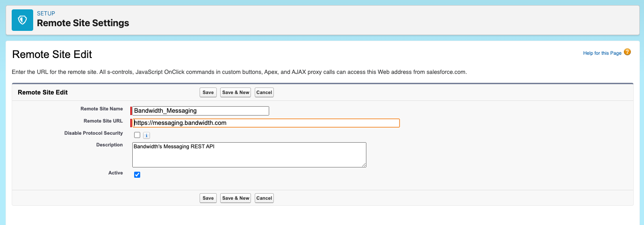Image resolution: width=644 pixels, height=225 pixels.
Task: Click the Remote Site URL label
Action: coord(103,121)
